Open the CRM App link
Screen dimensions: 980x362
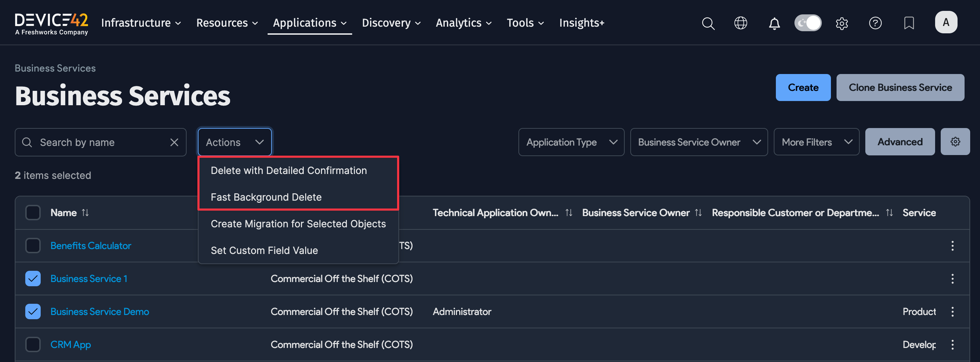[71, 344]
